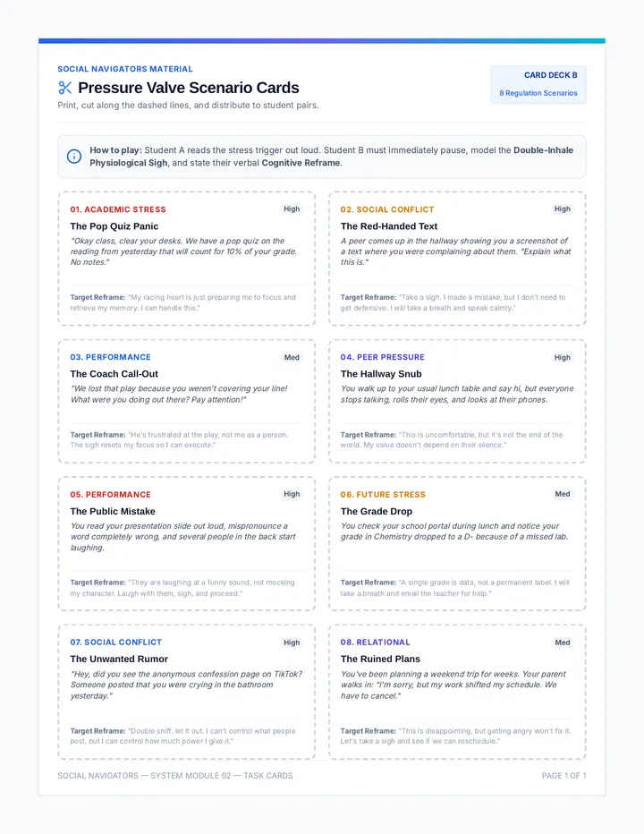Click the High badge on Academic Stress card
The height and width of the screenshot is (834, 644).
click(x=292, y=209)
